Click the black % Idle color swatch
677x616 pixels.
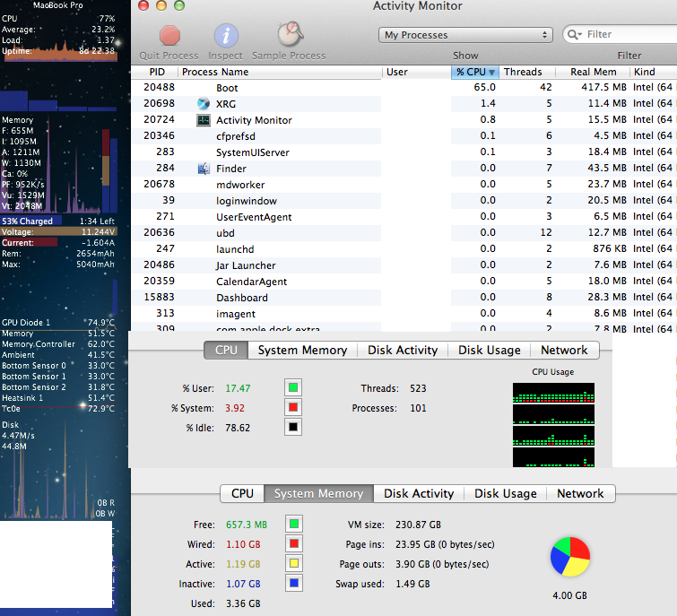click(293, 428)
